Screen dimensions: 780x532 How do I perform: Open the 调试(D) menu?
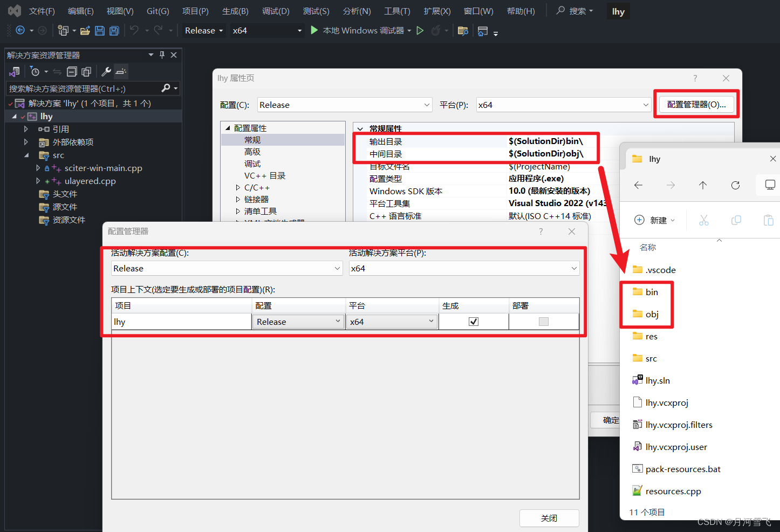pyautogui.click(x=276, y=11)
